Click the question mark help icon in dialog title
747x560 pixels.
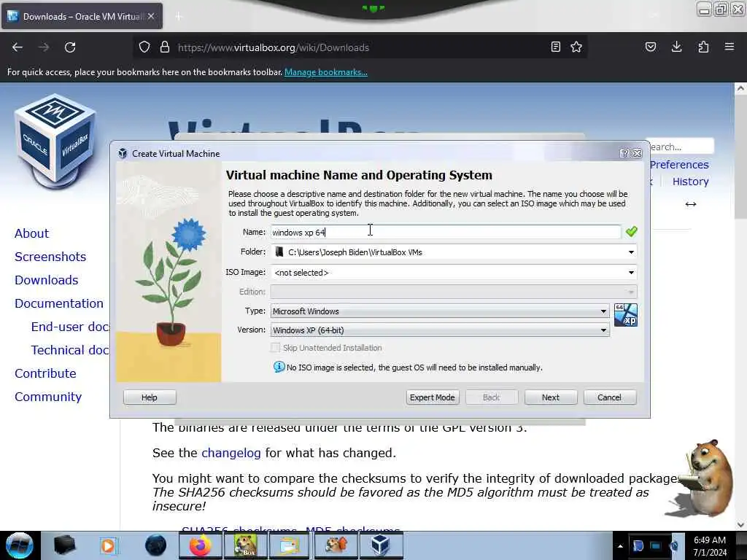pyautogui.click(x=625, y=153)
